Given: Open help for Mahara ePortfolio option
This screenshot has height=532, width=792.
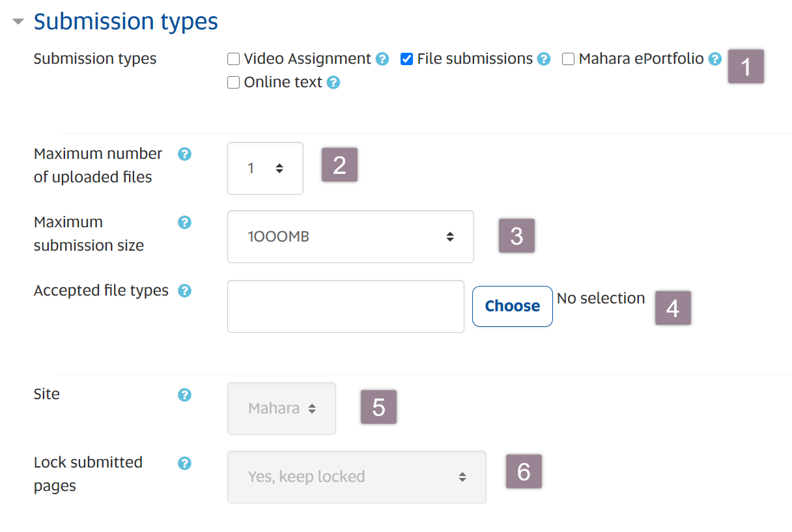Looking at the screenshot, I should (x=715, y=59).
